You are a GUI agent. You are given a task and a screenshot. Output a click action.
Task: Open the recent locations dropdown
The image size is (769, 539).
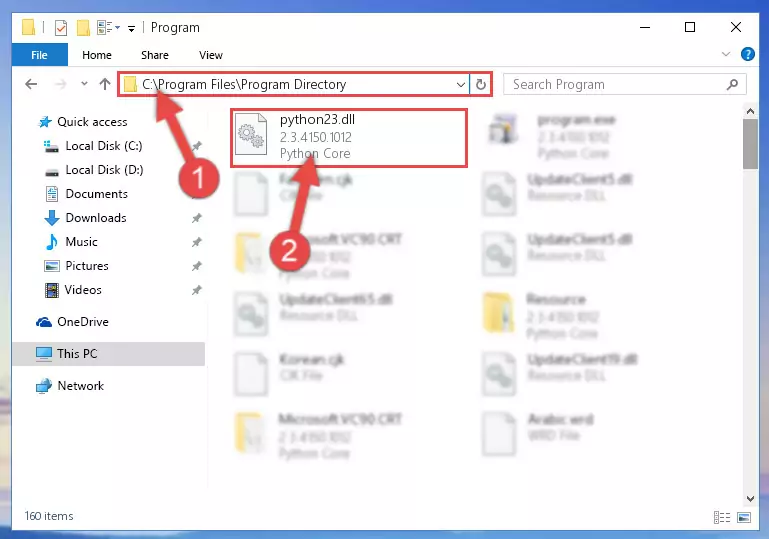coord(84,84)
